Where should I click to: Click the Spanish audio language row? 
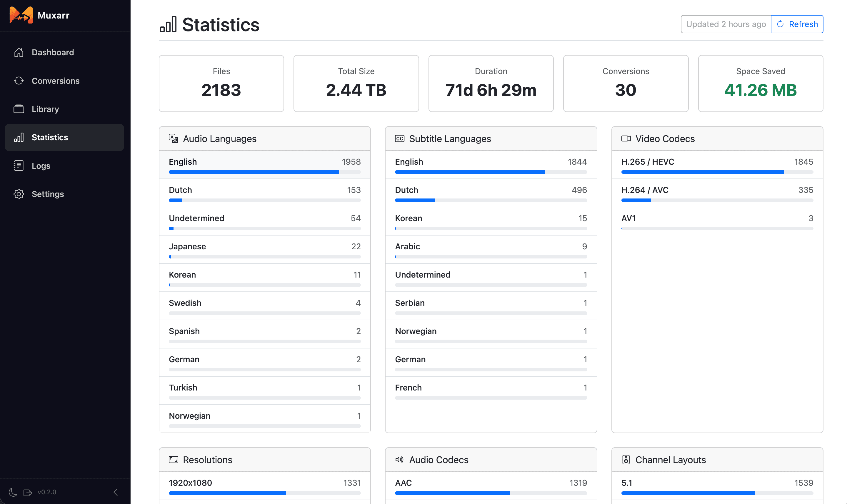[x=265, y=334]
